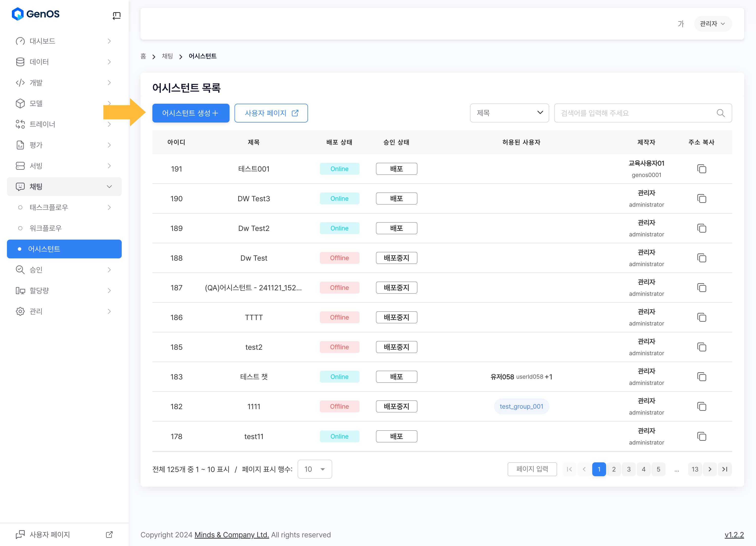
Task: Click the GenOS logo
Action: click(x=36, y=14)
